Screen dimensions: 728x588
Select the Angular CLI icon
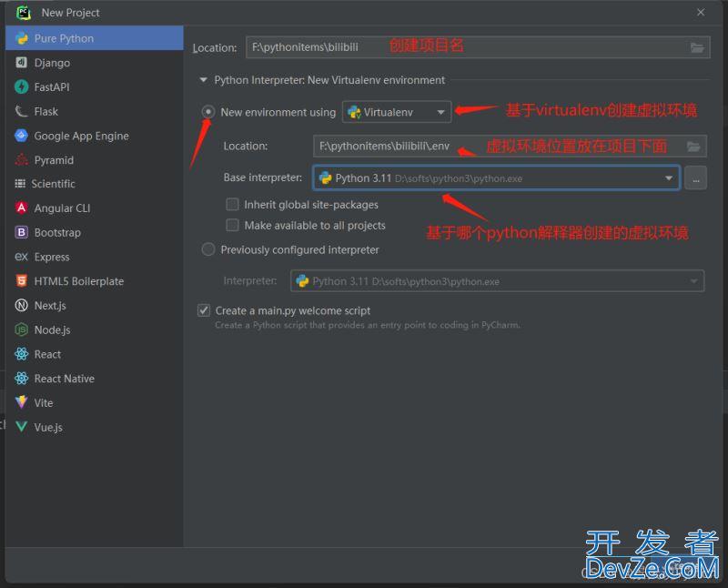(21, 208)
